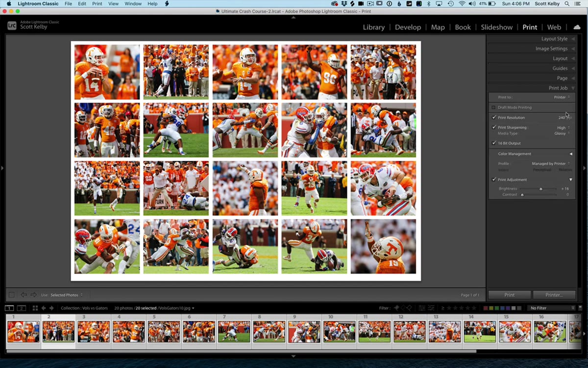
Task: Show next page arrow in toolbar
Action: click(x=34, y=295)
